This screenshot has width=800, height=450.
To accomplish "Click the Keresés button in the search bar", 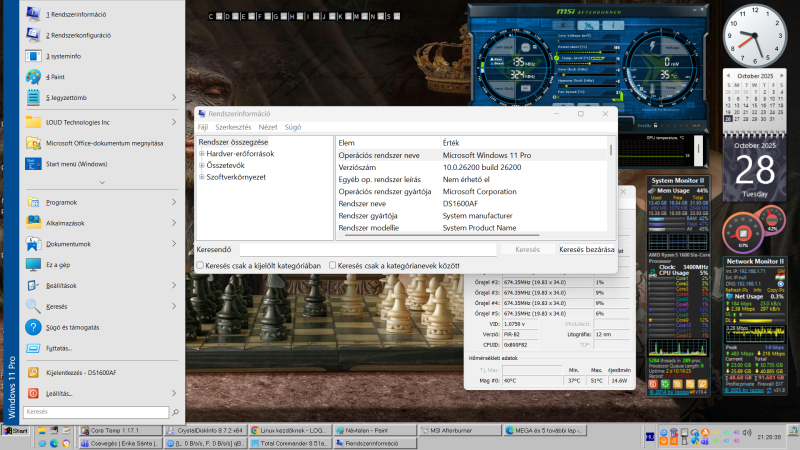I will 528,249.
